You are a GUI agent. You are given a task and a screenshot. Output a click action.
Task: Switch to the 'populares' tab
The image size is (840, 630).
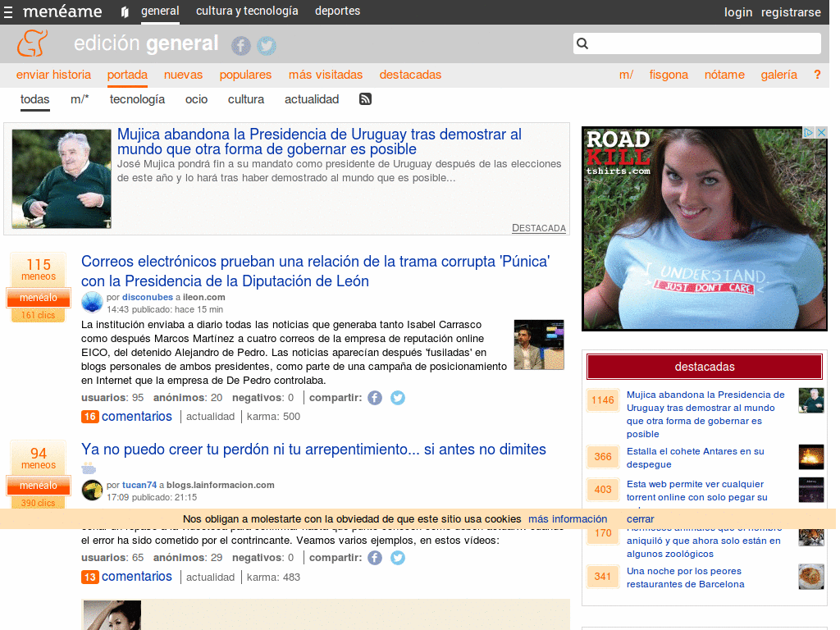click(245, 75)
